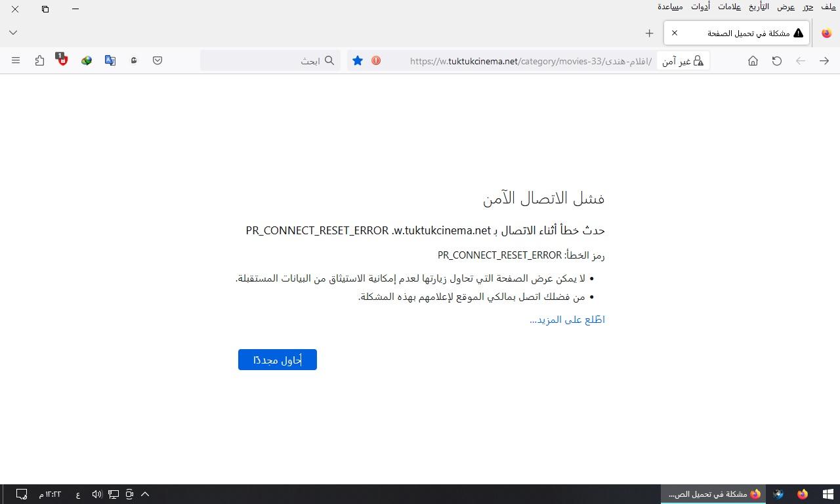Open the عرض menu

pos(786,7)
